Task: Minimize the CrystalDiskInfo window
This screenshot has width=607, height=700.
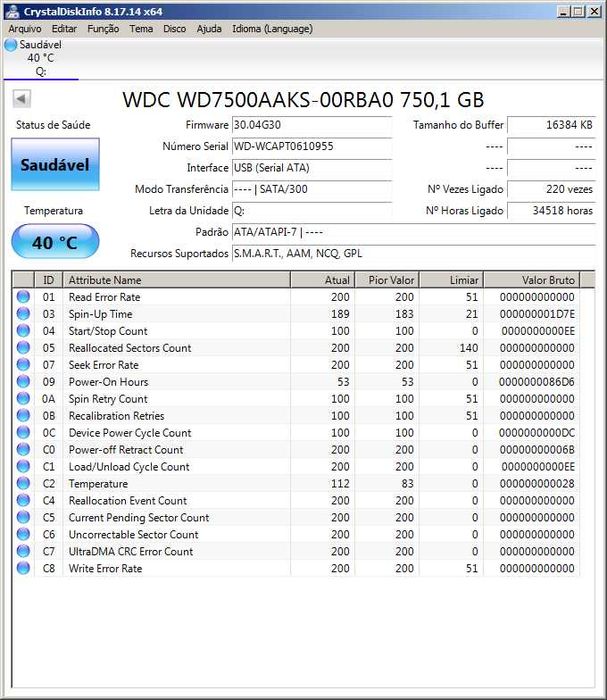Action: 564,12
